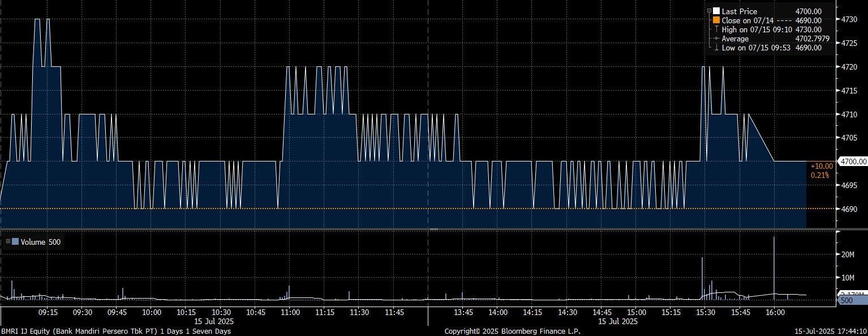The height and width of the screenshot is (336, 868).
Task: Click the 4700.00 last price axis tag
Action: [x=853, y=162]
